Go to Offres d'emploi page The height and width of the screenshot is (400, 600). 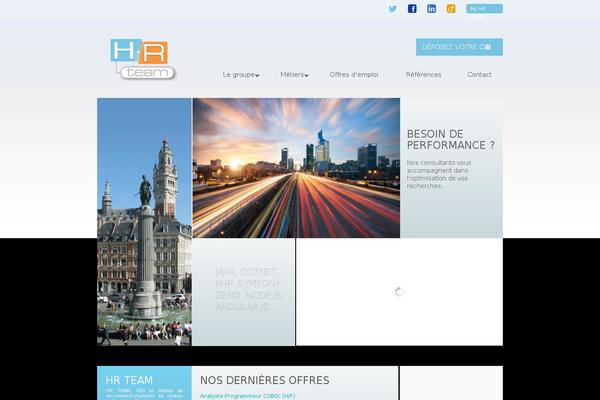point(354,75)
